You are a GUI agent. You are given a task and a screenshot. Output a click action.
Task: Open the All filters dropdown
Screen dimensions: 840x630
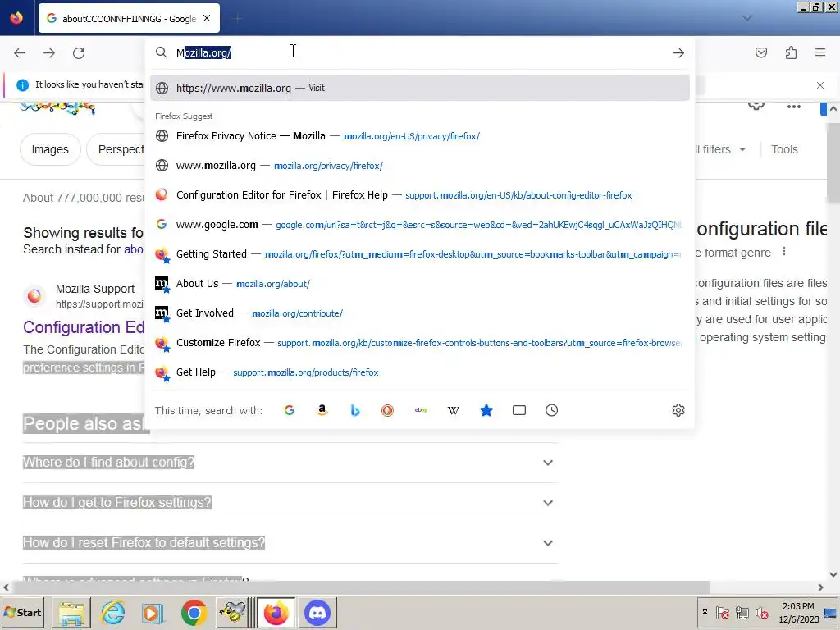pos(719,149)
